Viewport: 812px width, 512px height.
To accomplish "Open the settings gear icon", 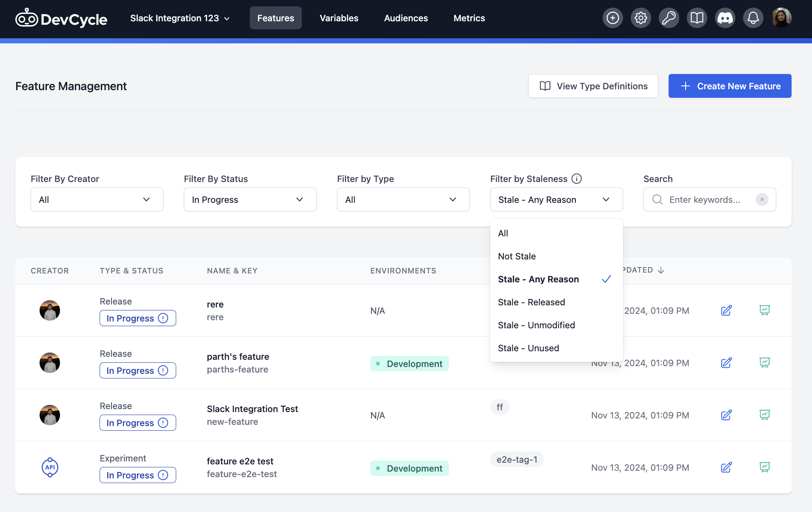I will (x=640, y=18).
